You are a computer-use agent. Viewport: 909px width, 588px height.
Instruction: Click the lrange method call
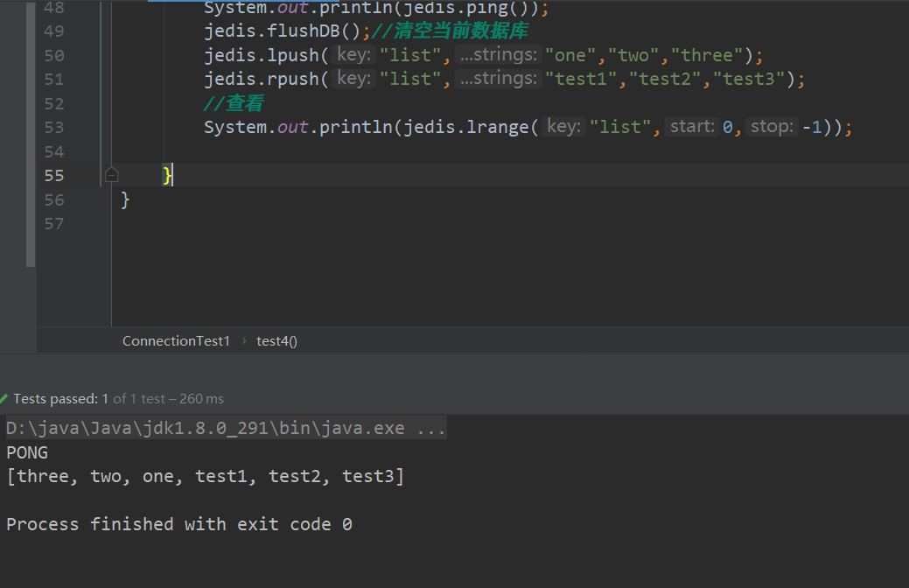500,127
